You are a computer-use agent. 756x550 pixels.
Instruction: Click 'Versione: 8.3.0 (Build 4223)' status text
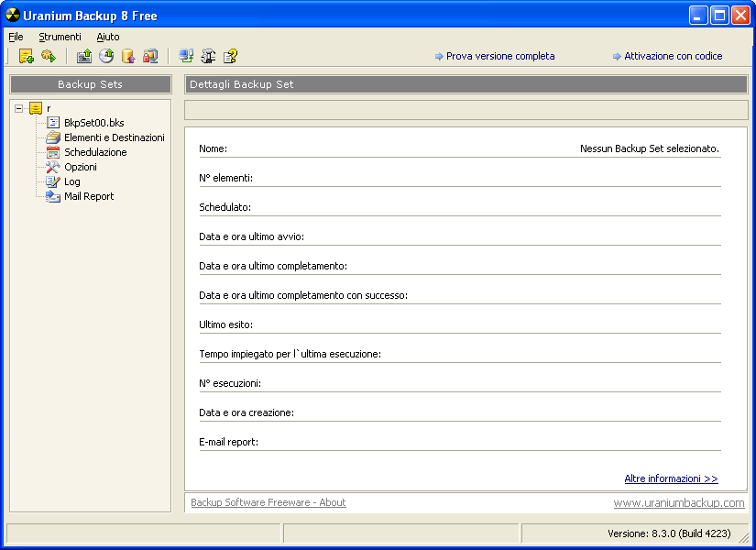669,533
